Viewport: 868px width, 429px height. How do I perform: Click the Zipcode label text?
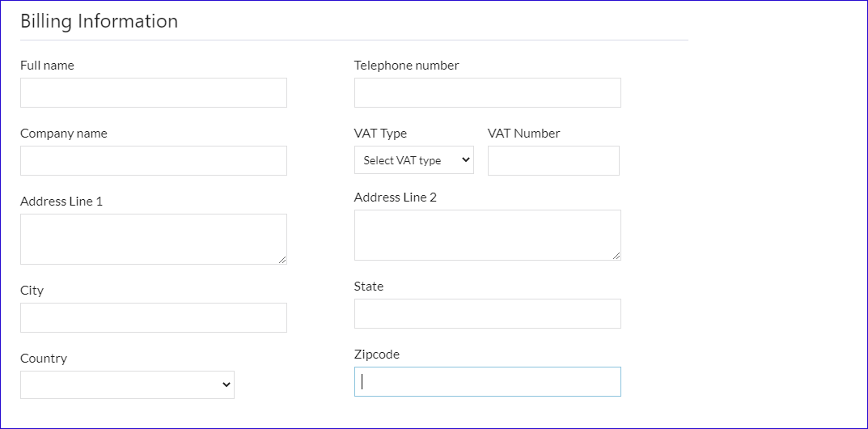[x=377, y=355]
